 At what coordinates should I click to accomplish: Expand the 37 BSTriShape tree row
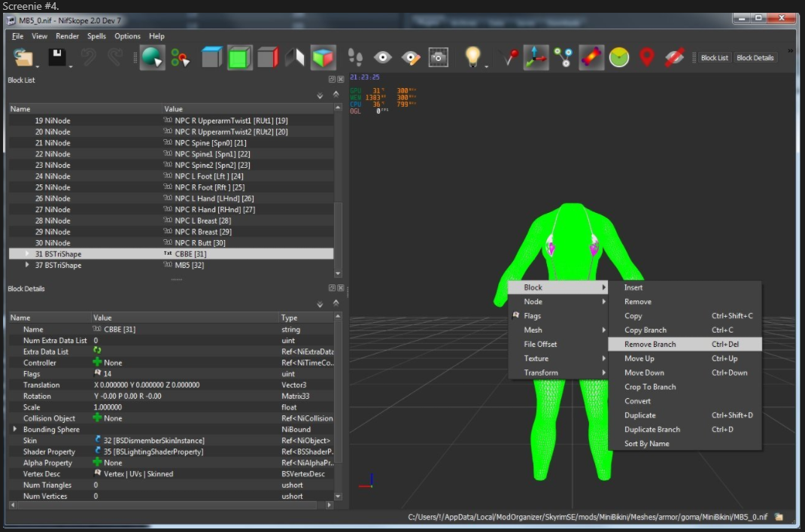click(27, 265)
